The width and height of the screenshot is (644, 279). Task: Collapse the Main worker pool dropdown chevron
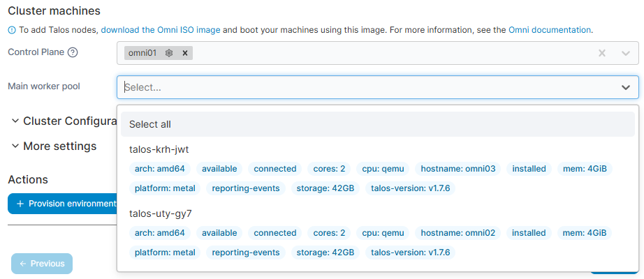pos(625,87)
